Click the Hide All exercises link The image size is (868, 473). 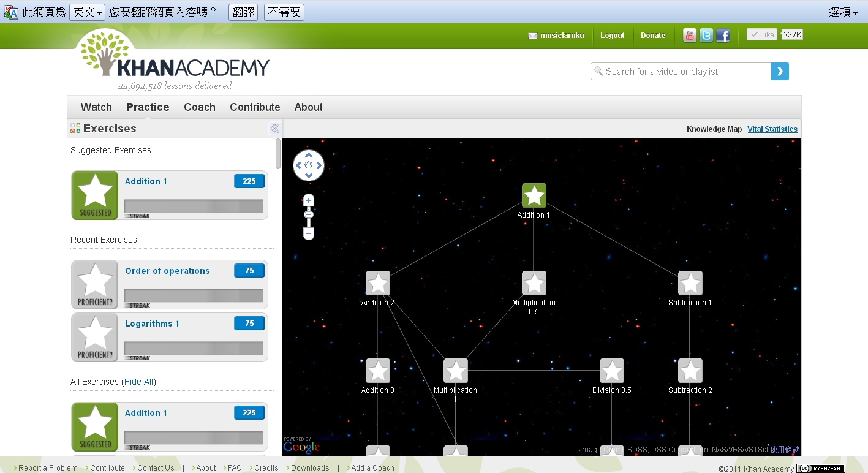pos(138,382)
